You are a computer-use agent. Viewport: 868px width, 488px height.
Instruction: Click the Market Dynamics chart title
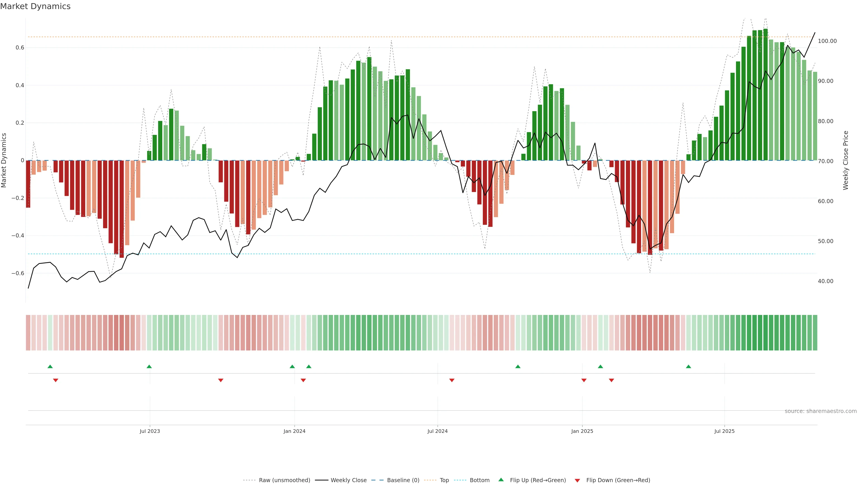click(35, 6)
